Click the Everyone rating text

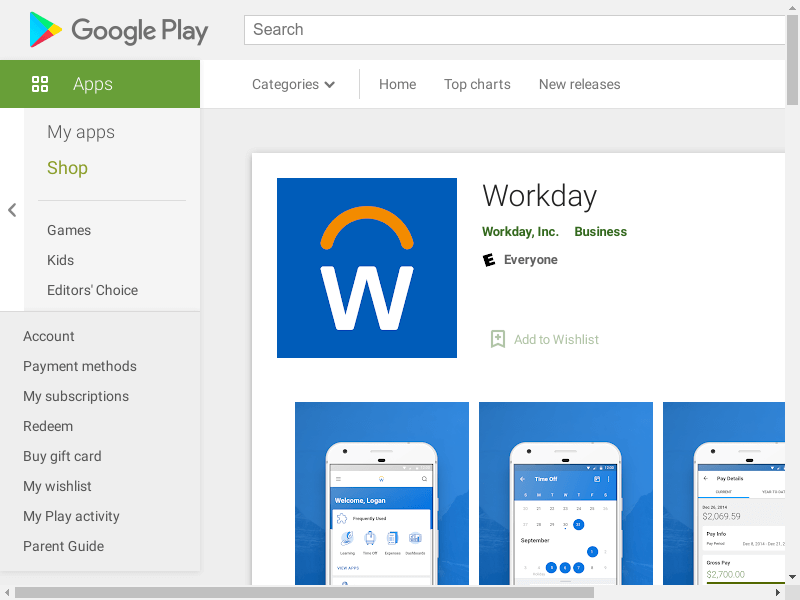pyautogui.click(x=531, y=260)
